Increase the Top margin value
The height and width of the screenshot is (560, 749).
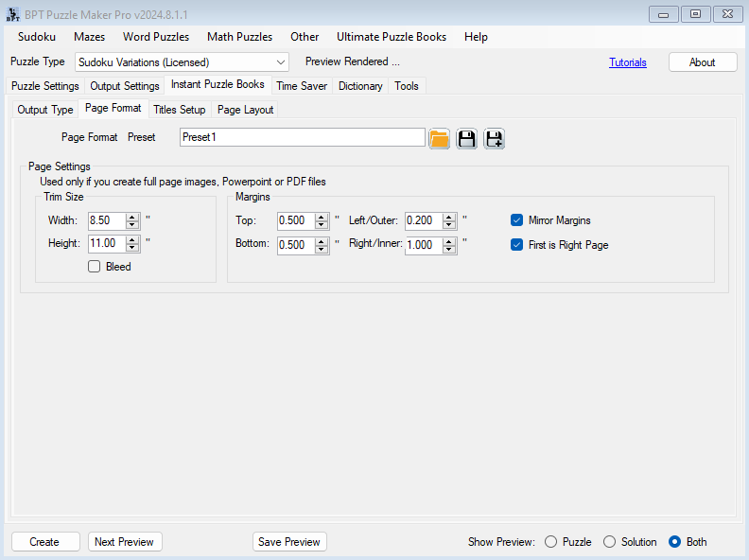coord(322,217)
